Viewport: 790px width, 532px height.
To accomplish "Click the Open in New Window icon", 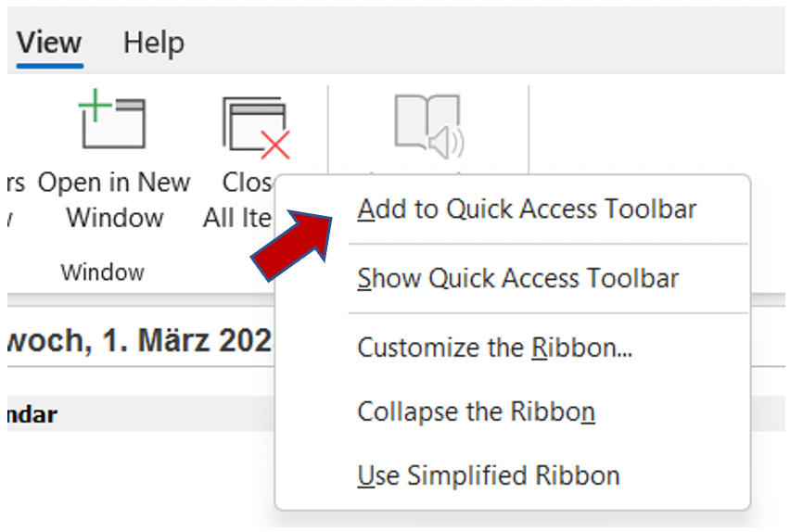I will tap(112, 123).
